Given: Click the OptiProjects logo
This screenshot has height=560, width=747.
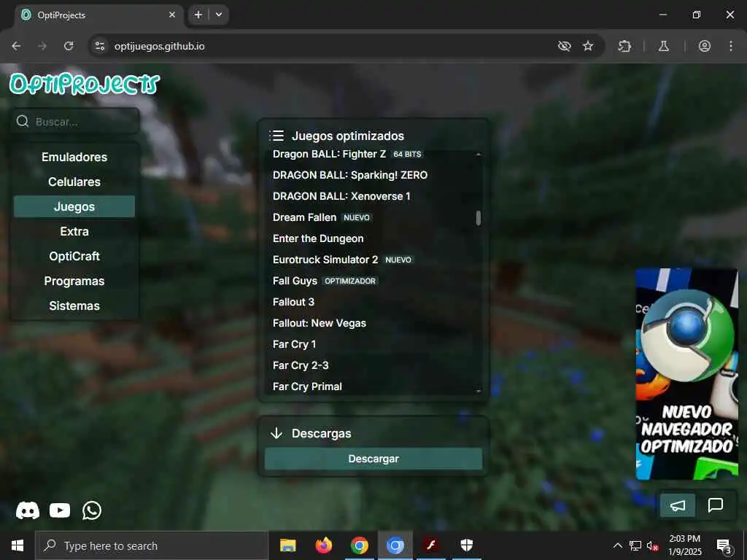Looking at the screenshot, I should pos(85,85).
